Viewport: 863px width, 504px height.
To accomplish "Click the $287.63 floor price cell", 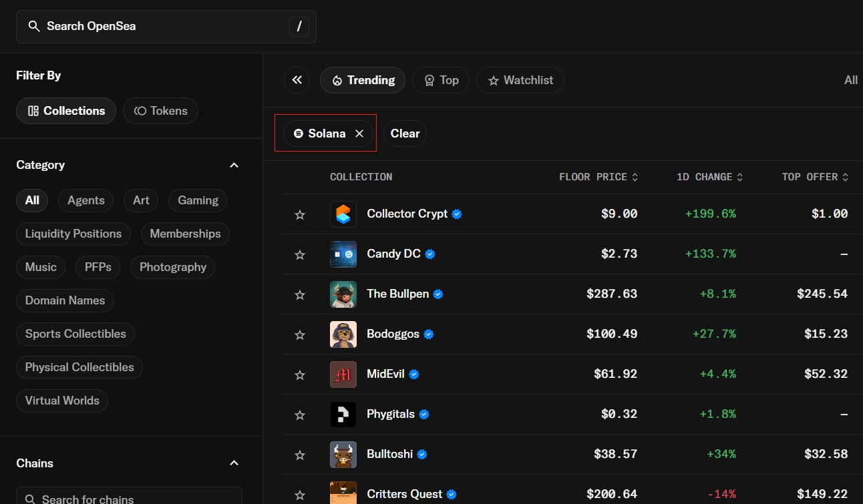I will click(x=612, y=294).
